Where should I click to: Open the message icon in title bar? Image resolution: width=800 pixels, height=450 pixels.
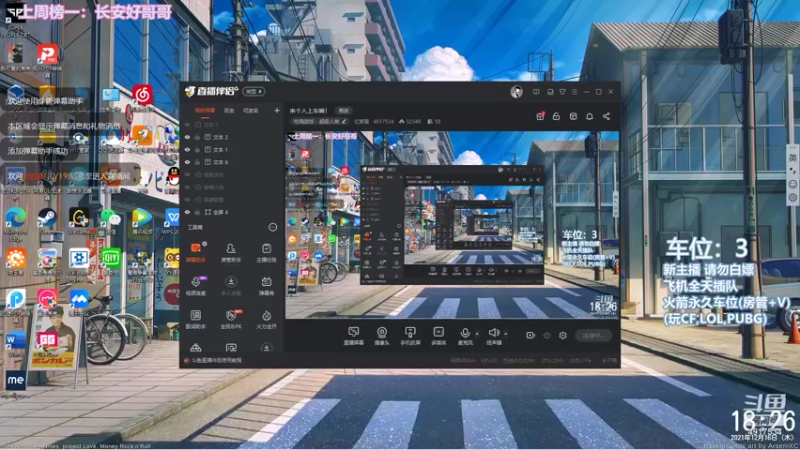point(536,92)
